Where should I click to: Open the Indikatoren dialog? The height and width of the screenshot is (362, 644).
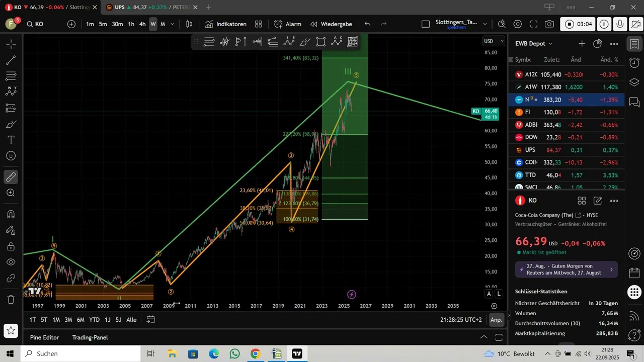(x=225, y=24)
